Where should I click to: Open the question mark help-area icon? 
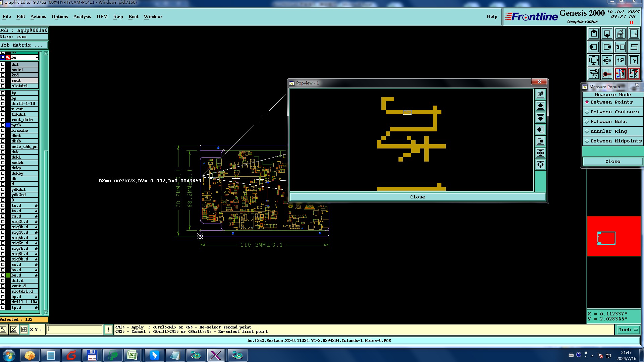634,60
